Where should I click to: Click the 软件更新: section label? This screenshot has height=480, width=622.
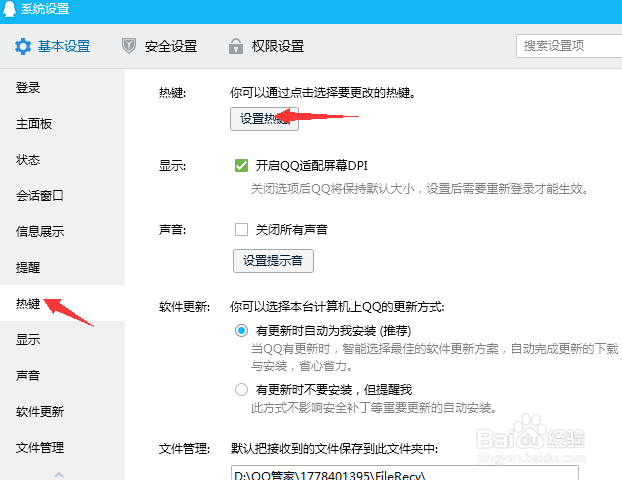(184, 307)
